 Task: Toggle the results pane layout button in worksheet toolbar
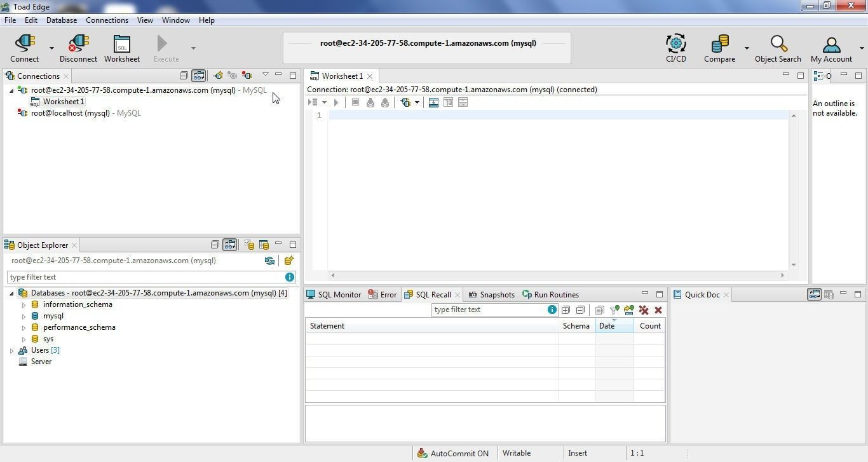click(x=433, y=102)
